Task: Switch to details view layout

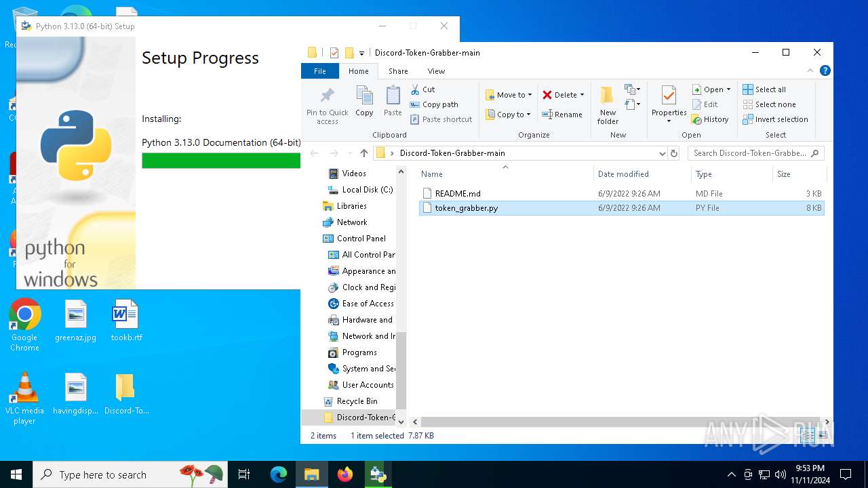Action: 809,435
